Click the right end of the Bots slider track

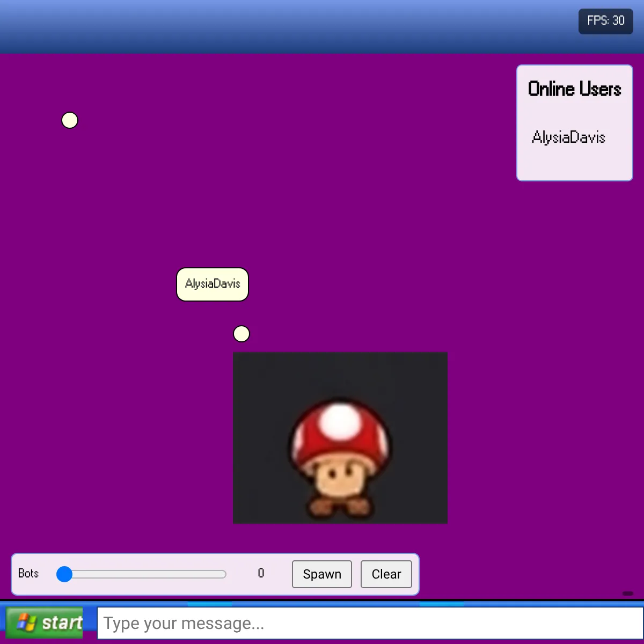point(222,574)
